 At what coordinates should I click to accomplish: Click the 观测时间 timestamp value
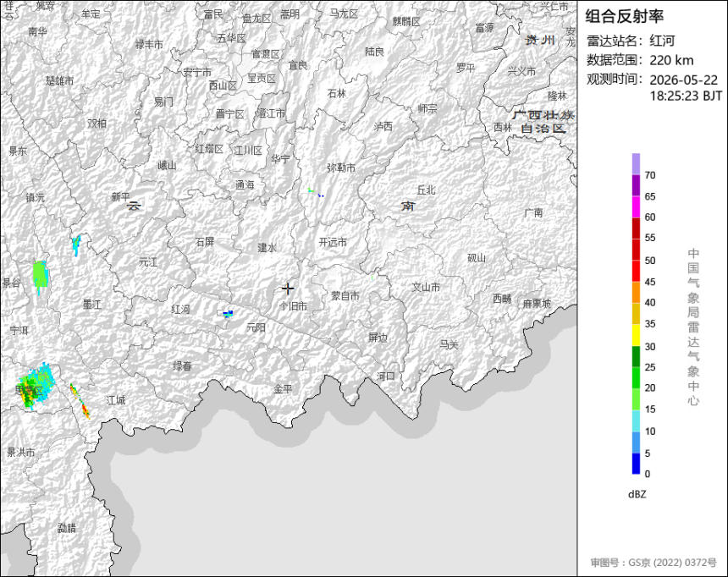[686, 88]
